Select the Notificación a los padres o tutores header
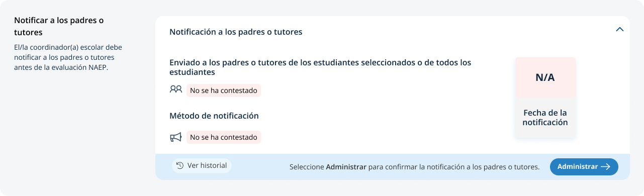 click(236, 32)
